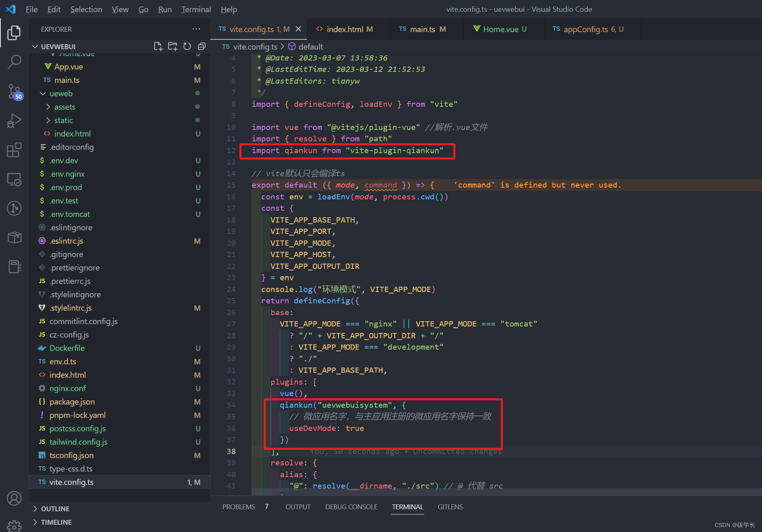Open the Remote Explorer view

[14, 179]
